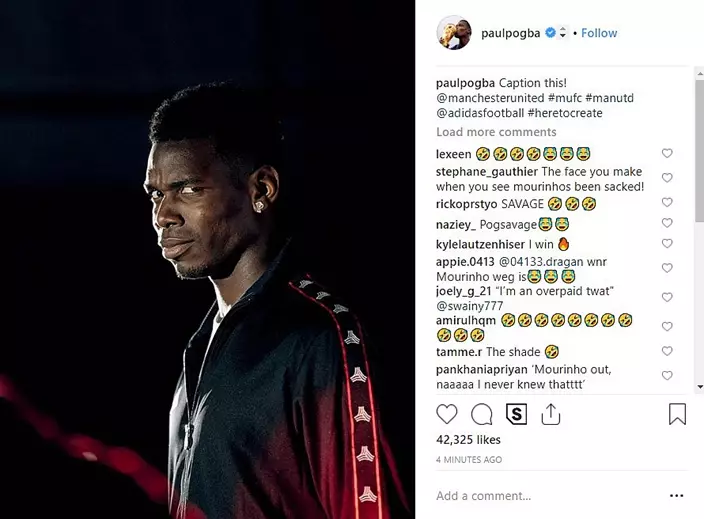Click the comments scrollbar down arrow
The width and height of the screenshot is (704, 519).
pos(700,387)
